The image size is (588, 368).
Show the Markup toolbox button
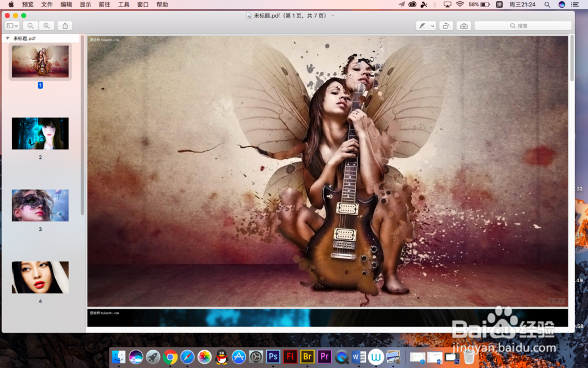[x=464, y=25]
